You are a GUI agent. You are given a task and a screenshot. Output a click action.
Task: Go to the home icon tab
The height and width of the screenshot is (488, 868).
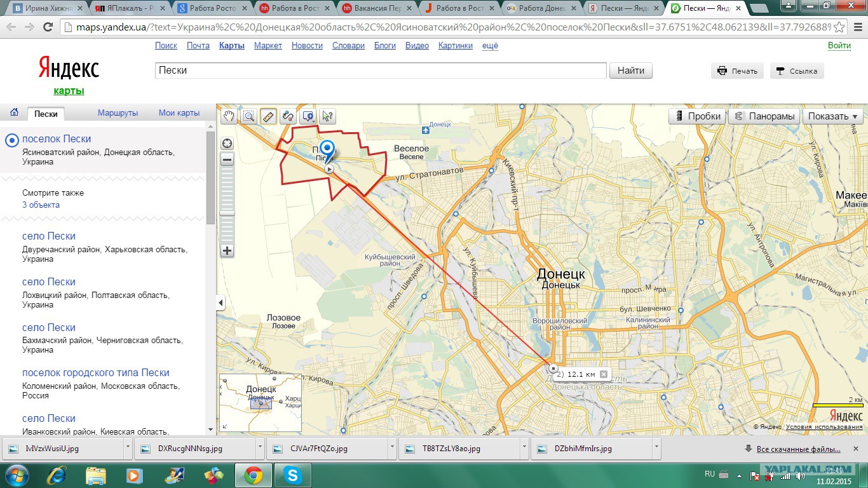13,112
